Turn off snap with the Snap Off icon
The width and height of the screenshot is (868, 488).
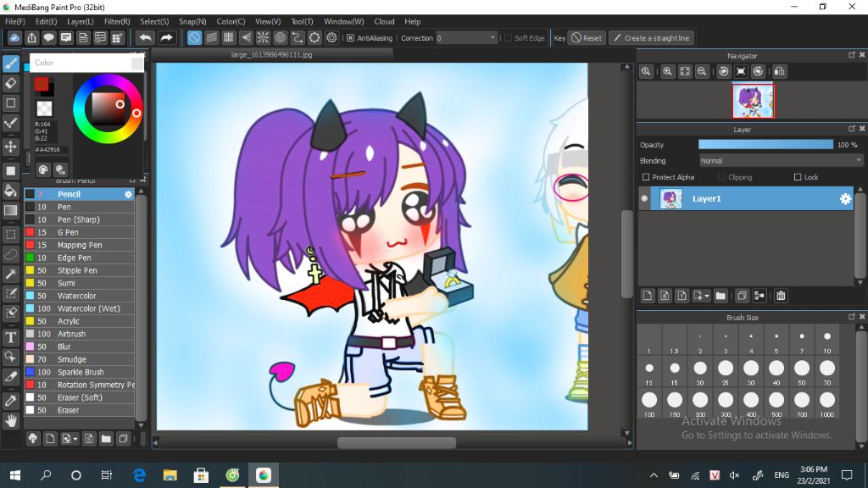click(x=194, y=37)
